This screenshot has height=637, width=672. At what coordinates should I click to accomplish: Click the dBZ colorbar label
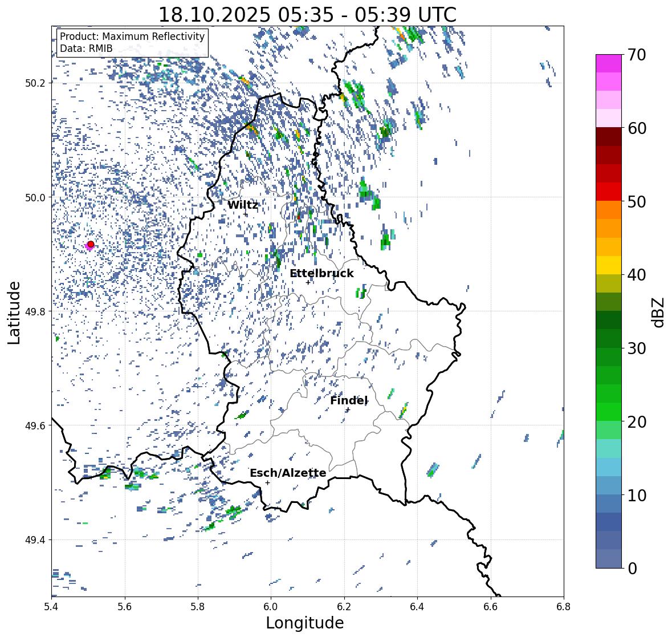pos(659,312)
